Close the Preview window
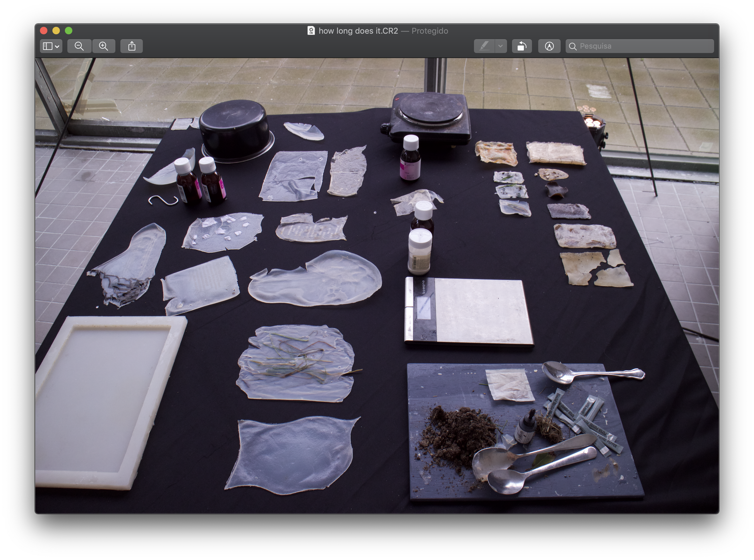The width and height of the screenshot is (754, 560). click(44, 31)
